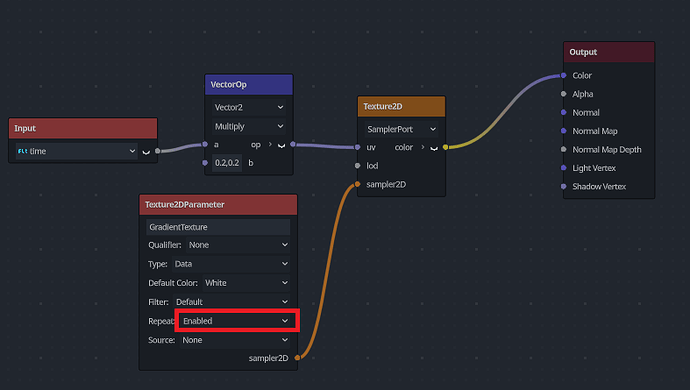Open the Qualifier None dropdown
This screenshot has width=690, height=390.
[238, 245]
